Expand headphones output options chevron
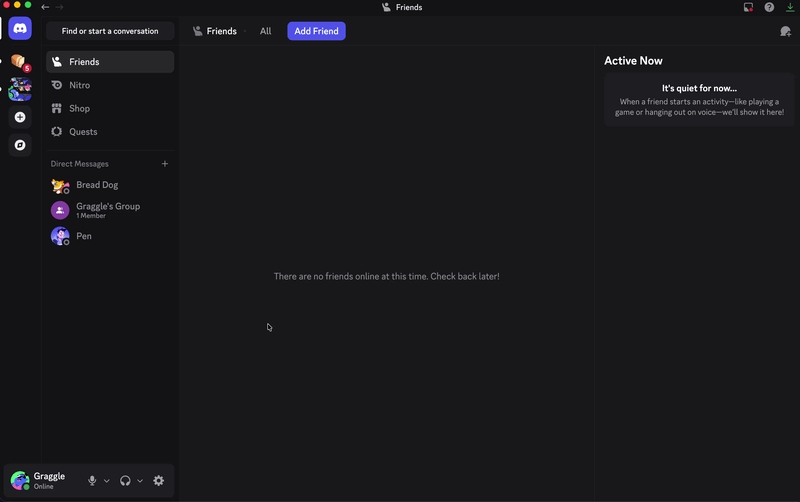This screenshot has width=800, height=502. click(x=140, y=481)
